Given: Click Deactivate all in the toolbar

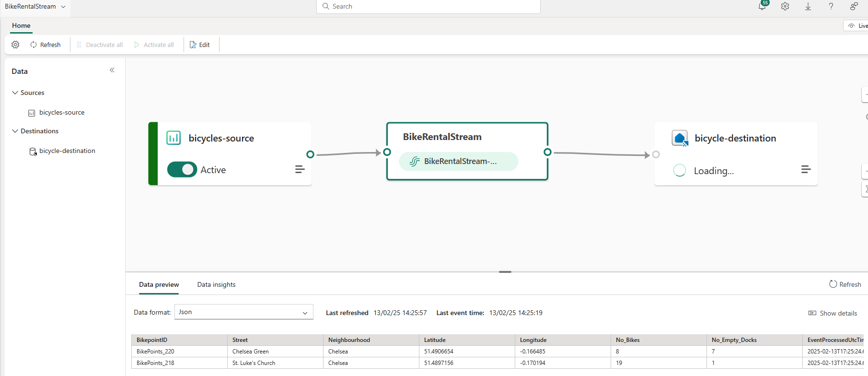Looking at the screenshot, I should coord(100,45).
